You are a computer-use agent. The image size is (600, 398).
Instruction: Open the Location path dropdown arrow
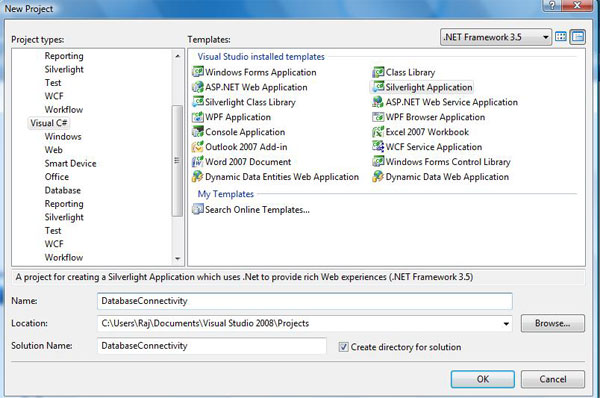tap(506, 323)
